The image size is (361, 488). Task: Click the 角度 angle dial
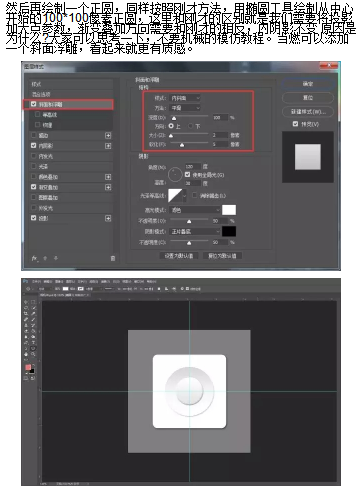(x=175, y=174)
